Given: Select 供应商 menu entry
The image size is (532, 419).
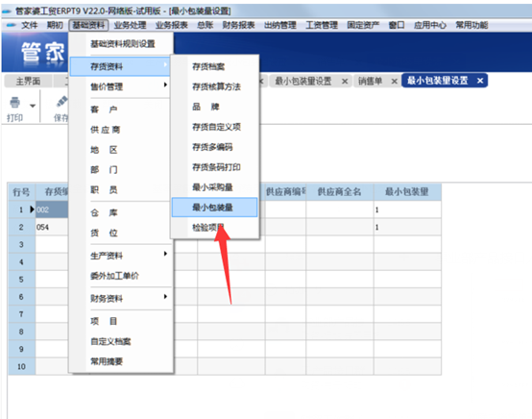Looking at the screenshot, I should pos(121,130).
